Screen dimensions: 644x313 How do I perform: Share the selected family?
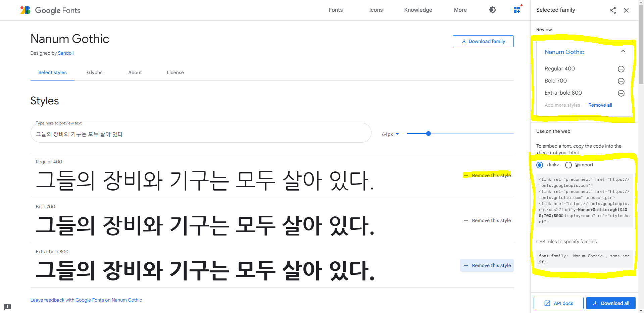(x=613, y=10)
